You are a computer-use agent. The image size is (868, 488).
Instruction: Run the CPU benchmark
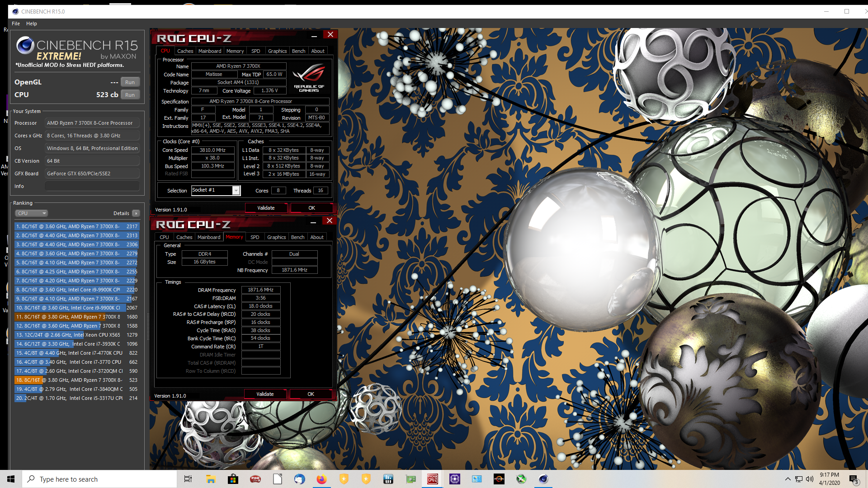130,95
